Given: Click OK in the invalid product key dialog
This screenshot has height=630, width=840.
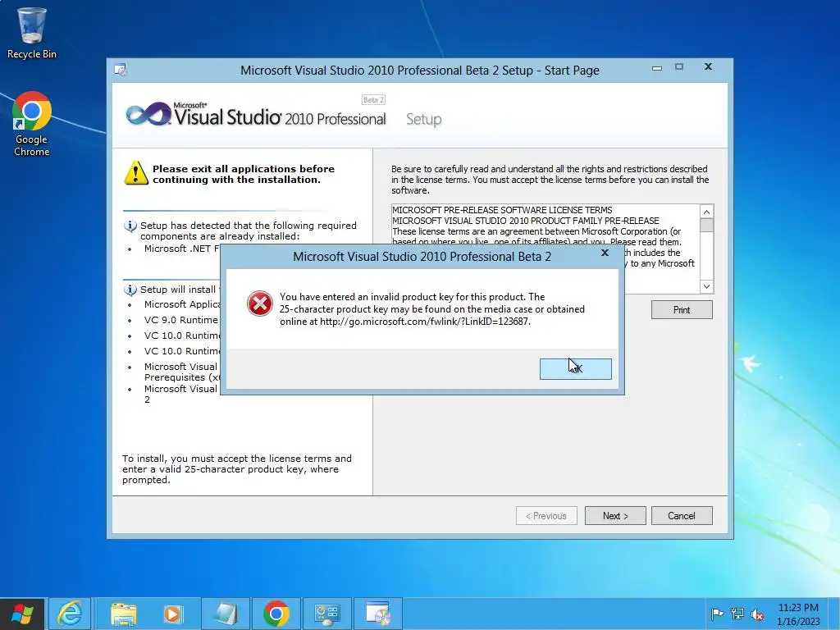Looking at the screenshot, I should tap(575, 369).
